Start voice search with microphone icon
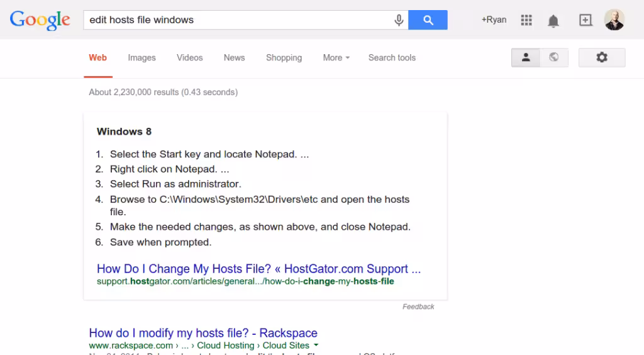The height and width of the screenshot is (355, 644). point(398,20)
